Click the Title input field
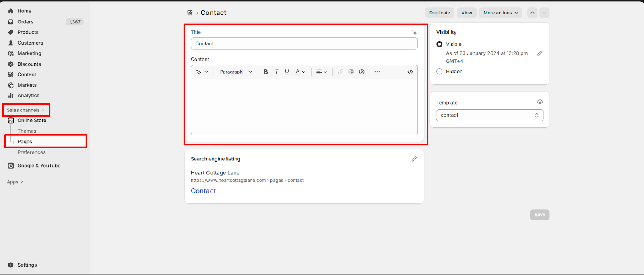 pyautogui.click(x=304, y=44)
